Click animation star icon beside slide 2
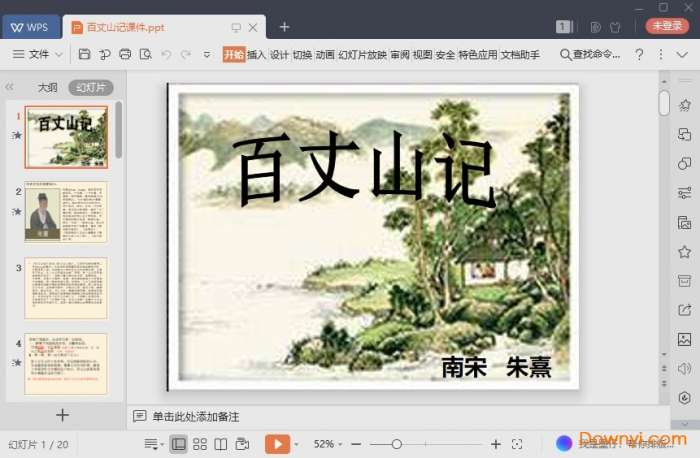The height and width of the screenshot is (458, 700). [x=17, y=211]
